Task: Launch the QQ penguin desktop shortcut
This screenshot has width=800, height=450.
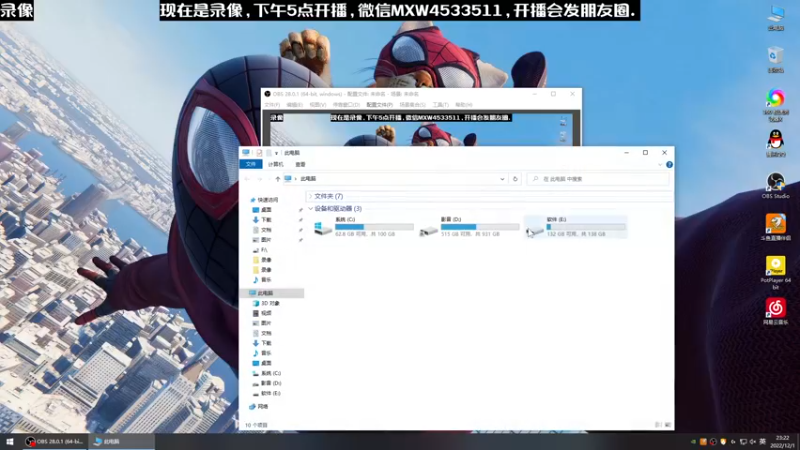Action: (776, 142)
